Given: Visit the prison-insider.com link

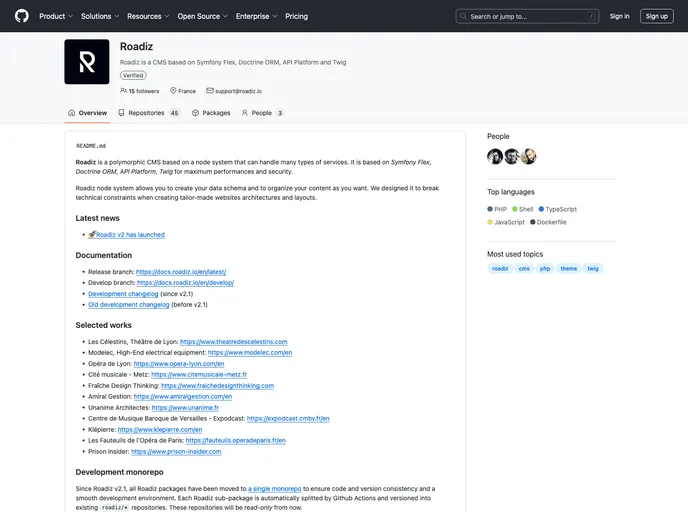Looking at the screenshot, I should coord(176,451).
